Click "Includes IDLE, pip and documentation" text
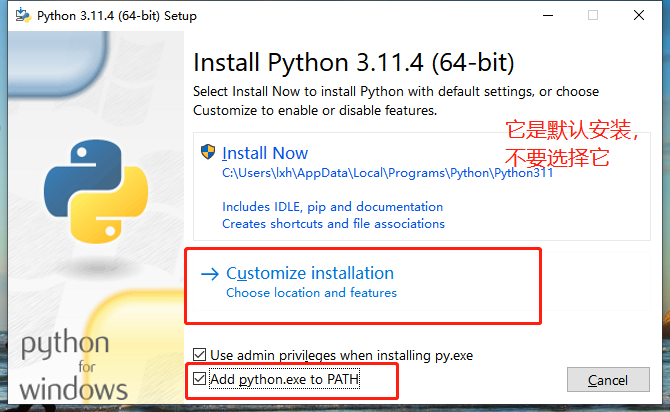 click(x=332, y=207)
